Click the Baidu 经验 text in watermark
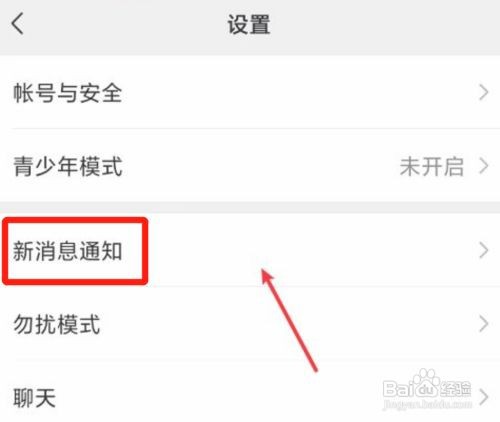 (x=456, y=389)
